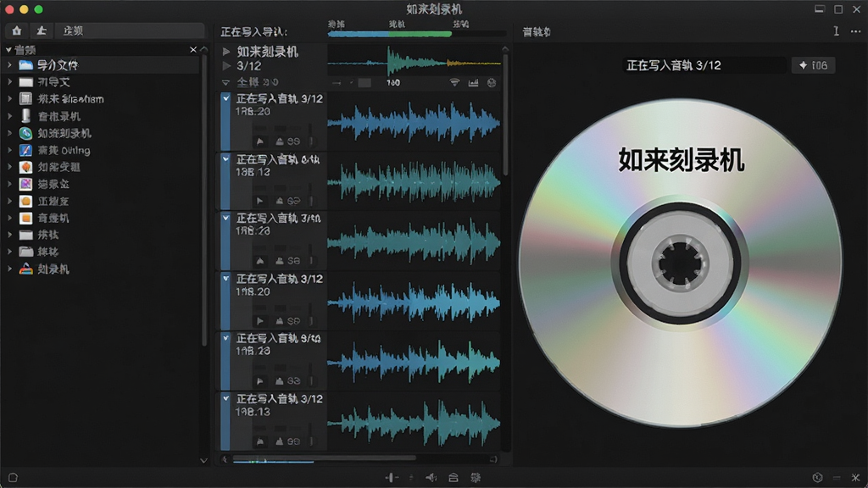The height and width of the screenshot is (488, 868).
Task: Click the square icon in the bottom-left corner
Action: point(13,478)
